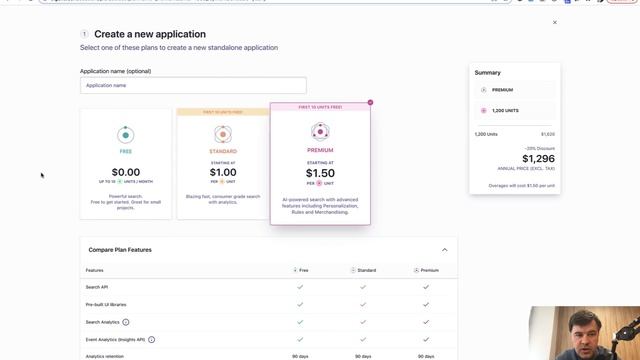Image resolution: width=640 pixels, height=360 pixels.
Task: Click Event Analytics checkmark under Premium
Action: (x=426, y=339)
